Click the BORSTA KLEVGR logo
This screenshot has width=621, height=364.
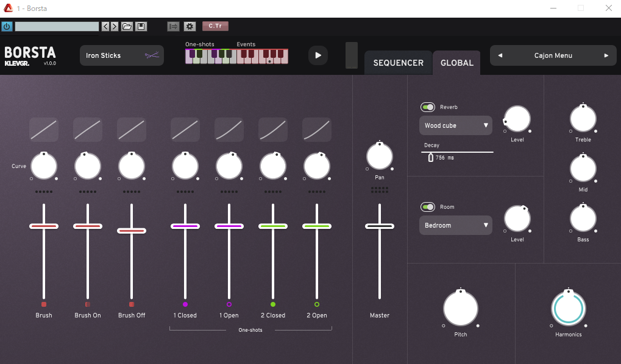(x=30, y=56)
